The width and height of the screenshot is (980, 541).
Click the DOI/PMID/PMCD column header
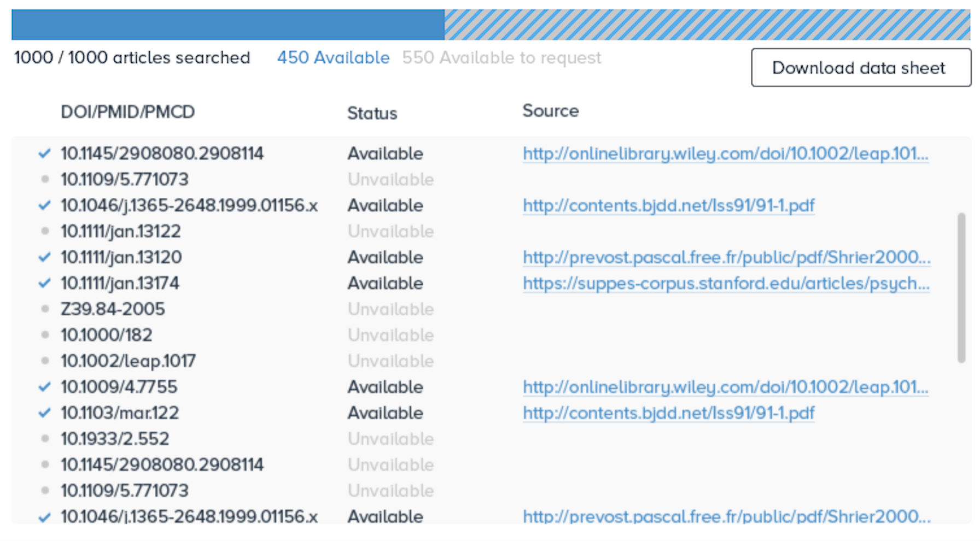(x=127, y=112)
